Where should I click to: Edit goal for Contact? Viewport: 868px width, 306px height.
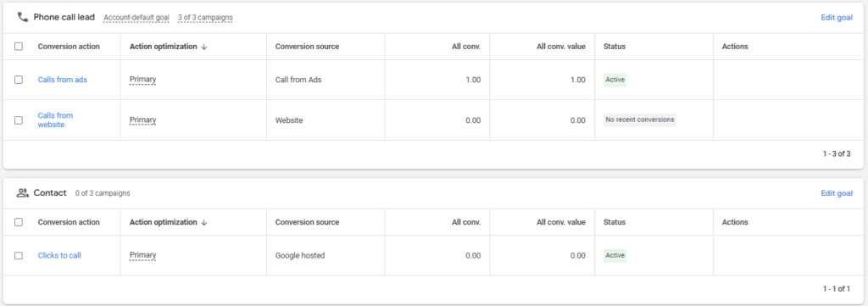point(837,193)
